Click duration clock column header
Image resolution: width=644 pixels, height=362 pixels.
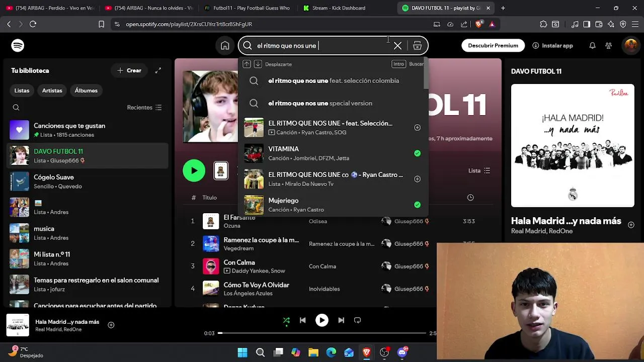pos(470,198)
